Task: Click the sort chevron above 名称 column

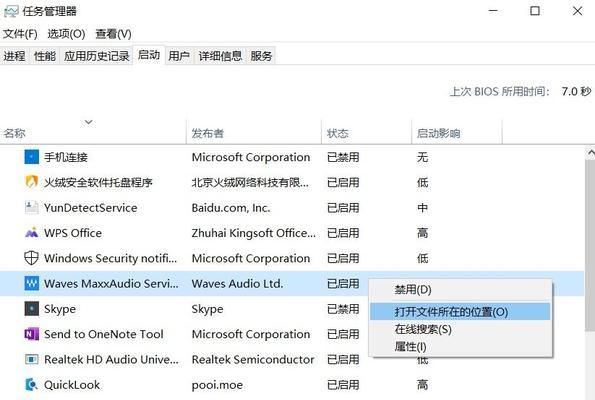Action: 88,122
